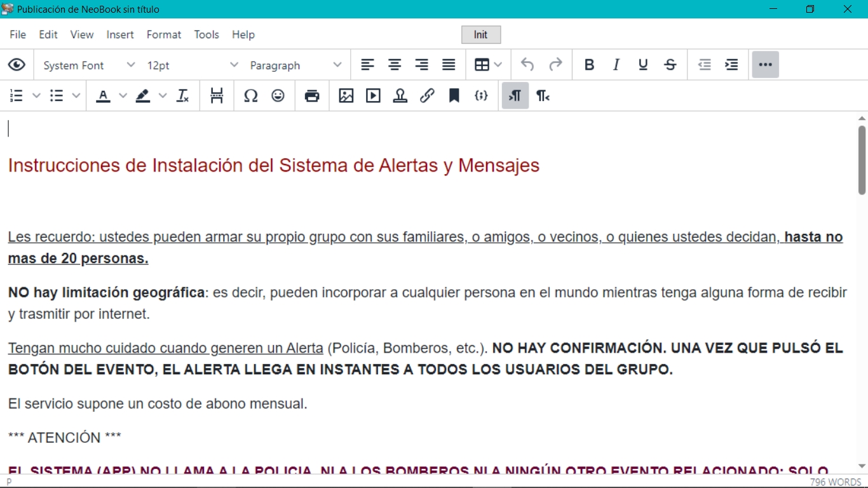
Task: Toggle underline formatting
Action: coord(643,65)
